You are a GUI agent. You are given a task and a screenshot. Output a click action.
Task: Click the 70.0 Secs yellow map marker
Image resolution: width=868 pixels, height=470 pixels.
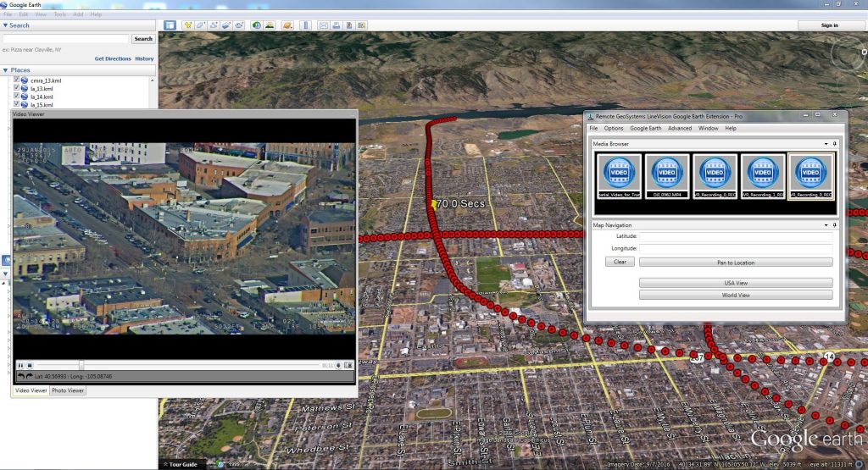(433, 205)
